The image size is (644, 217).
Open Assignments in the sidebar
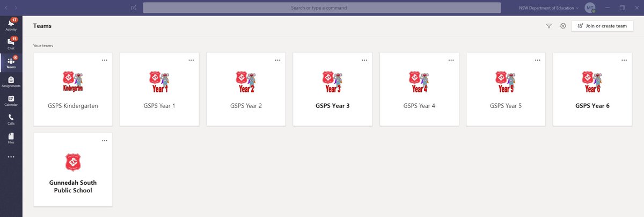coord(11,82)
